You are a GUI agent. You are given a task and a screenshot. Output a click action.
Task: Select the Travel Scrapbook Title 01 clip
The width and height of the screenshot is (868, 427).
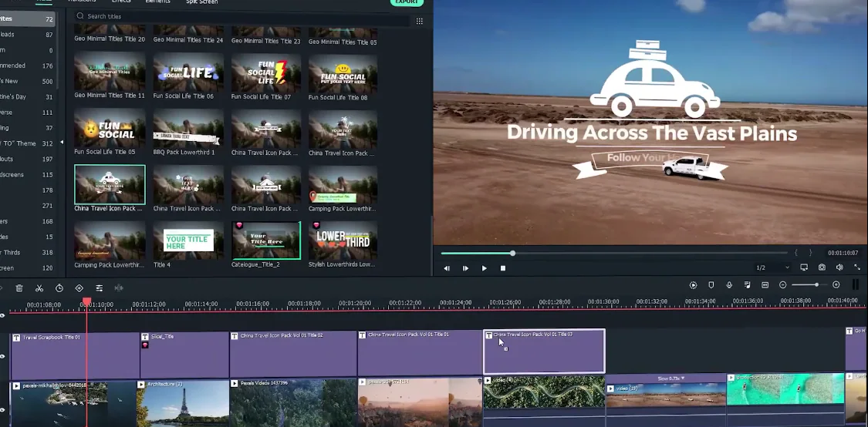[75, 355]
